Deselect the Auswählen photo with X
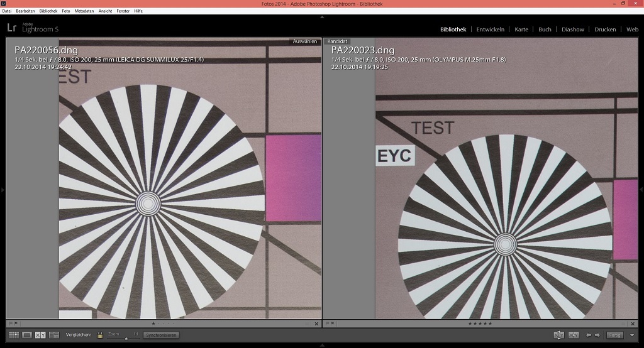Screen dimensions: 644x348 pos(316,324)
